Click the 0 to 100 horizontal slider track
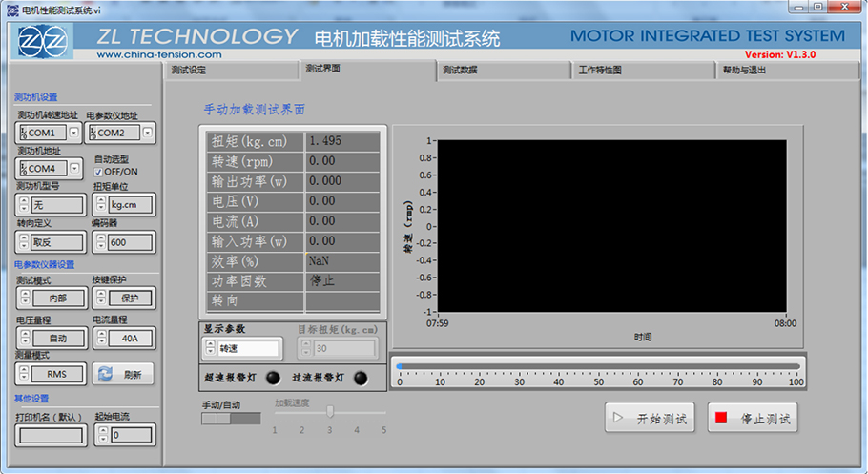The width and height of the screenshot is (868, 474). click(596, 366)
